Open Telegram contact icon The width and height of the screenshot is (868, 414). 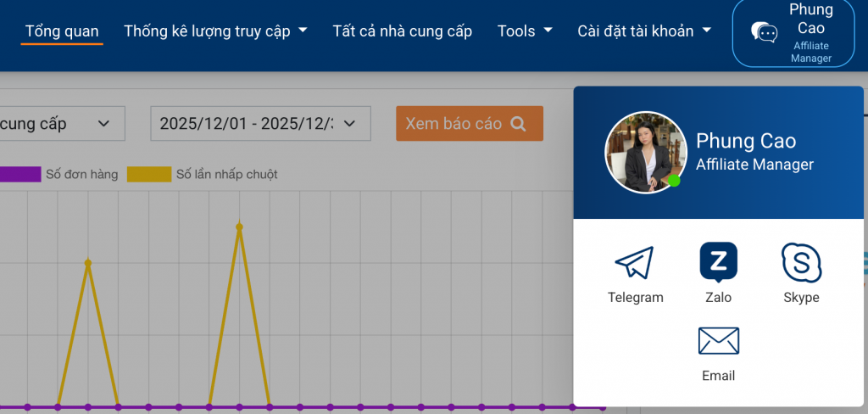[x=635, y=263]
